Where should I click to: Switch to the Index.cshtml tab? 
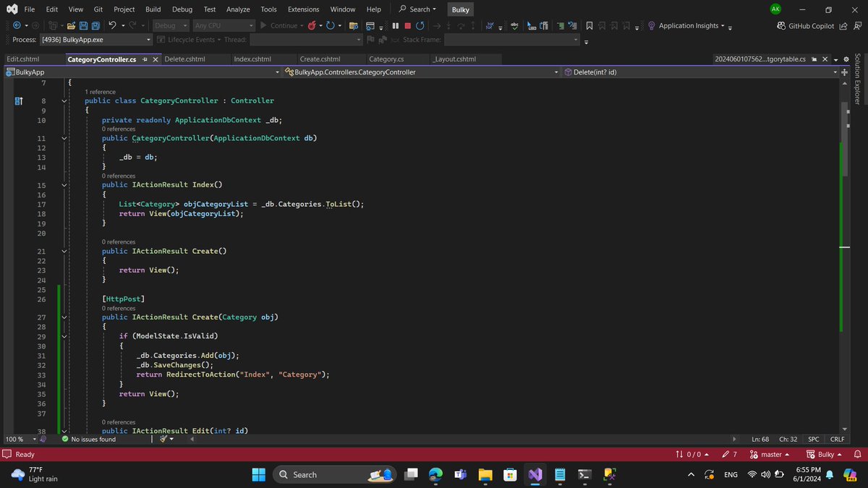click(252, 59)
